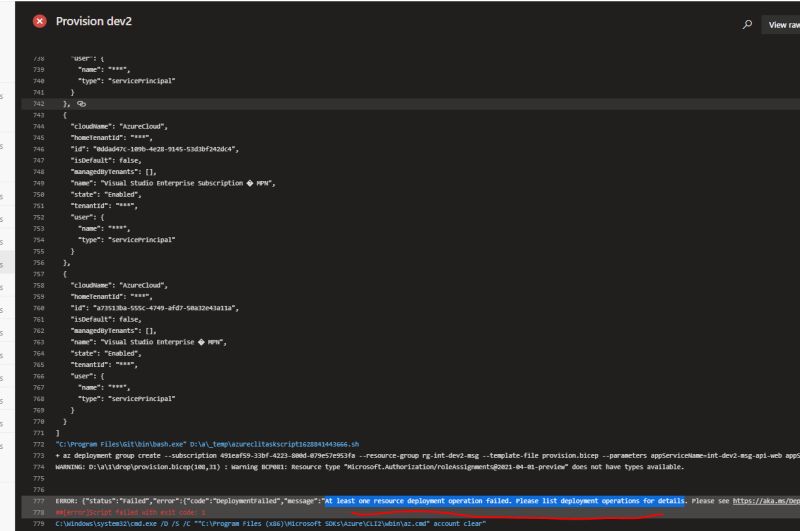Image resolution: width=800 pixels, height=531 pixels.
Task: Click the az deployment group create command line
Action: tap(428, 456)
